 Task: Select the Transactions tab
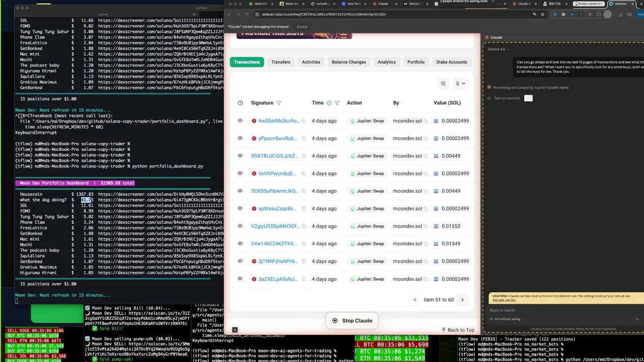tap(247, 62)
